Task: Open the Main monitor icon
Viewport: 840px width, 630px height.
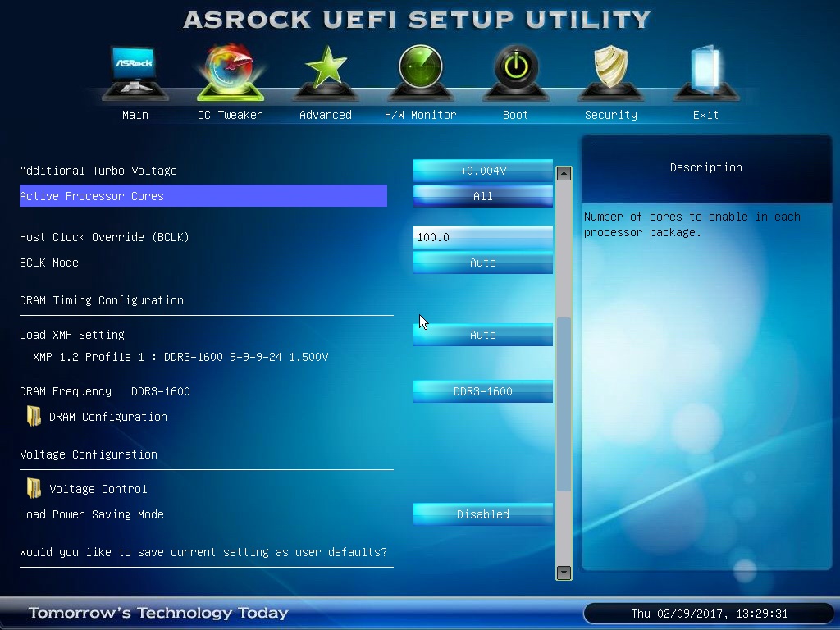Action: [135, 73]
